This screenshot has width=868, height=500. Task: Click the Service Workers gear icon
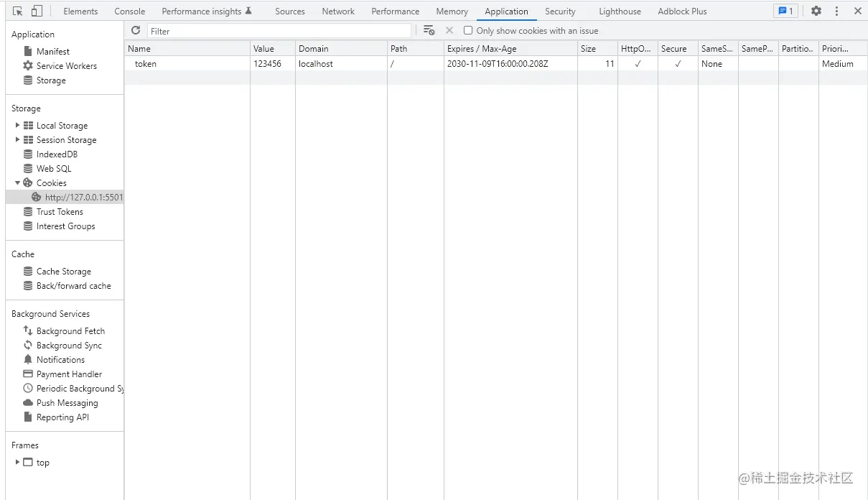pos(28,65)
